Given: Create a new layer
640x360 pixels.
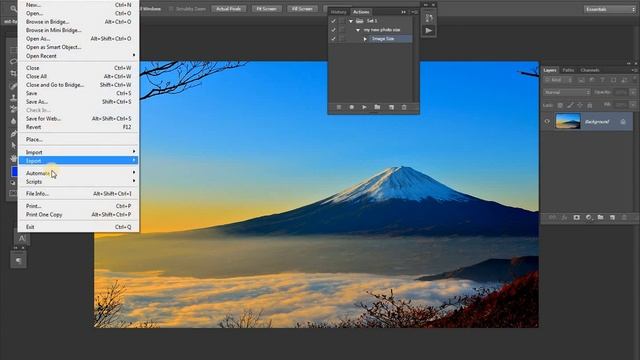Looking at the screenshot, I should click(612, 218).
